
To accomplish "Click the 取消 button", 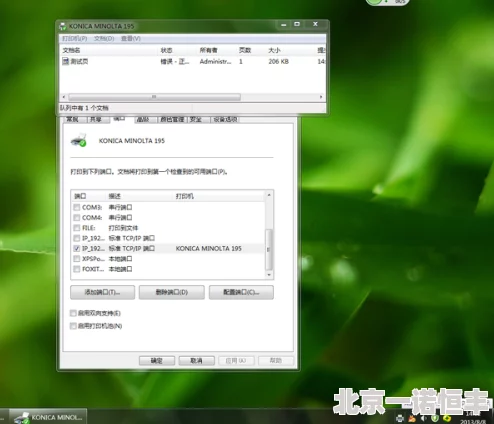I will 196,361.
